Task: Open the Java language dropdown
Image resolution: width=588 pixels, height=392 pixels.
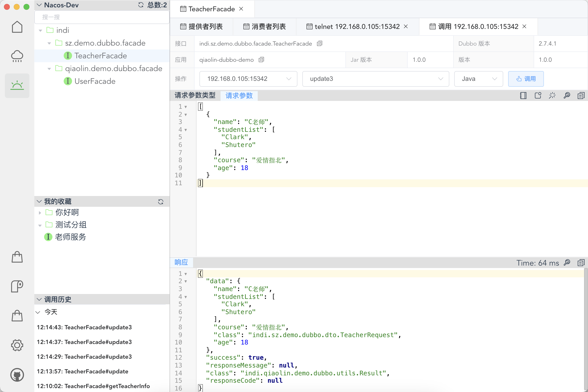Action: [x=478, y=79]
